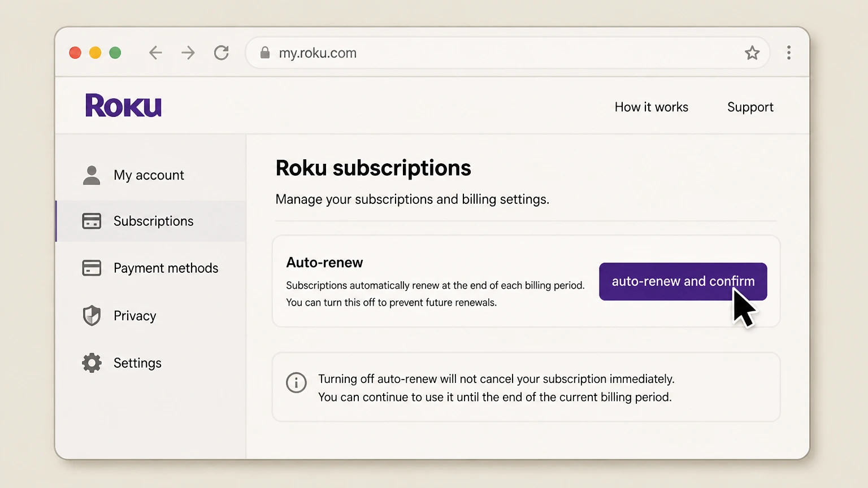868x488 pixels.
Task: Open the How it works link
Action: [x=651, y=107]
